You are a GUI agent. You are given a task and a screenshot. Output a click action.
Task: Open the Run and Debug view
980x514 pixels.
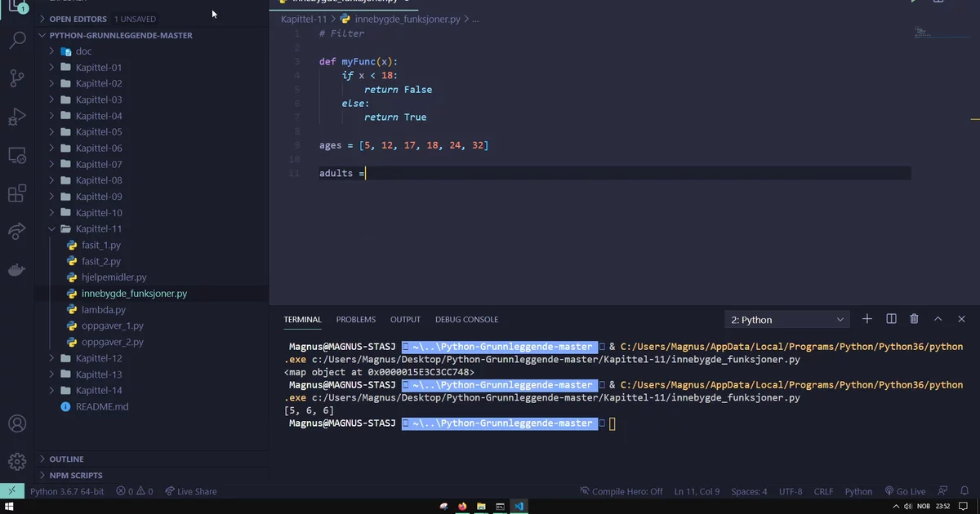(x=16, y=117)
